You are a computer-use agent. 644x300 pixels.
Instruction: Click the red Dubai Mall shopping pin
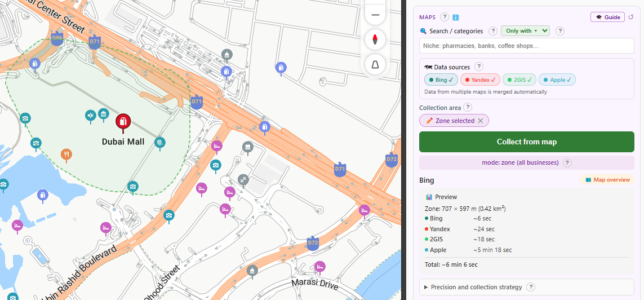pyautogui.click(x=123, y=122)
